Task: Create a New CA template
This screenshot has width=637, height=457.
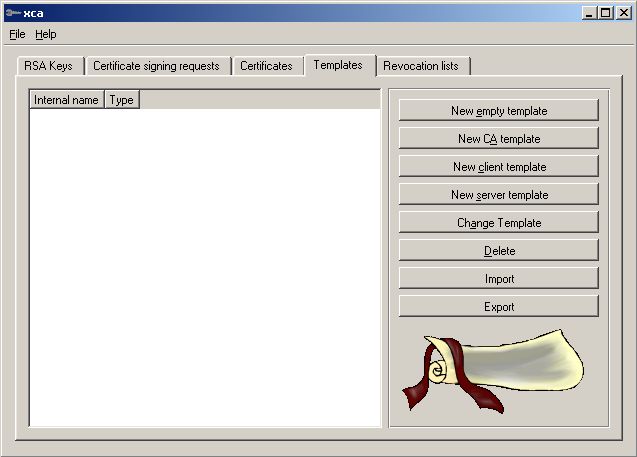Action: pos(499,139)
